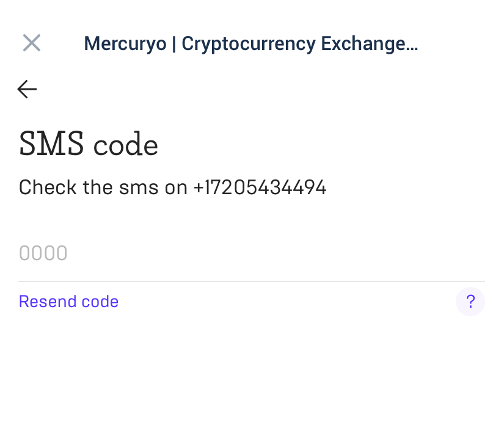Click the underline below the code field

pos(251,281)
